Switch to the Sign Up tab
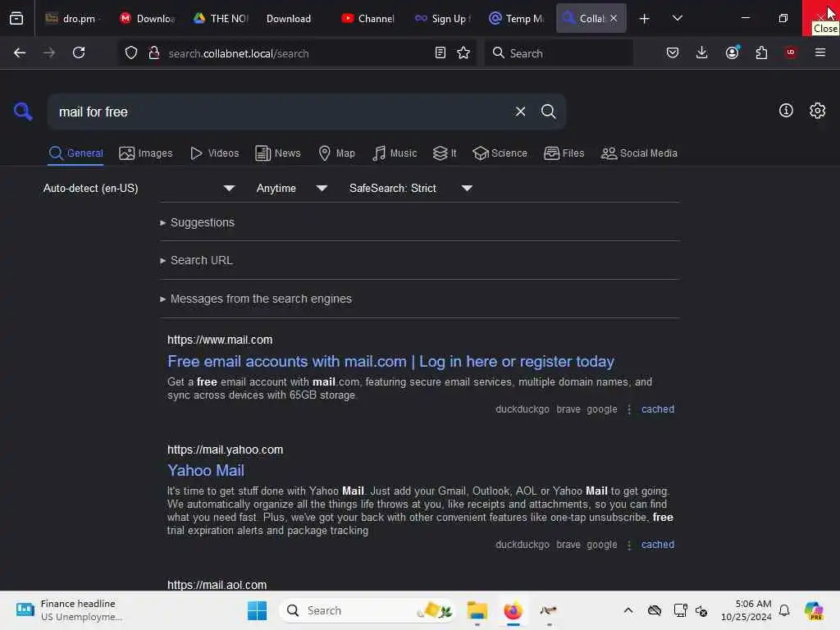This screenshot has height=630, width=840. (442, 18)
